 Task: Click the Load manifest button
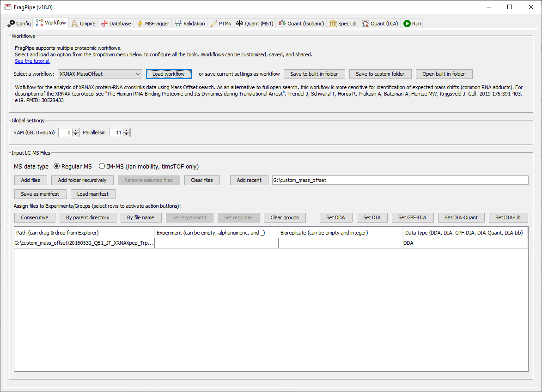93,194
